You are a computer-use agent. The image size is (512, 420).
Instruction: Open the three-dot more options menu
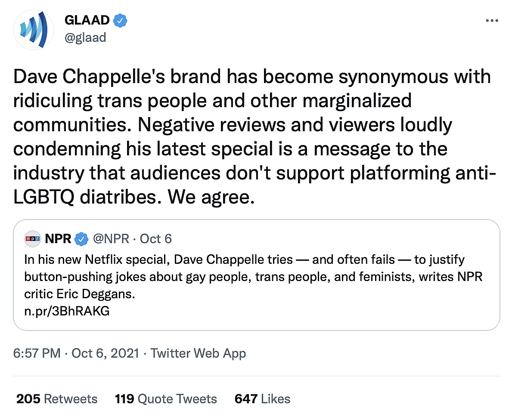click(x=491, y=21)
